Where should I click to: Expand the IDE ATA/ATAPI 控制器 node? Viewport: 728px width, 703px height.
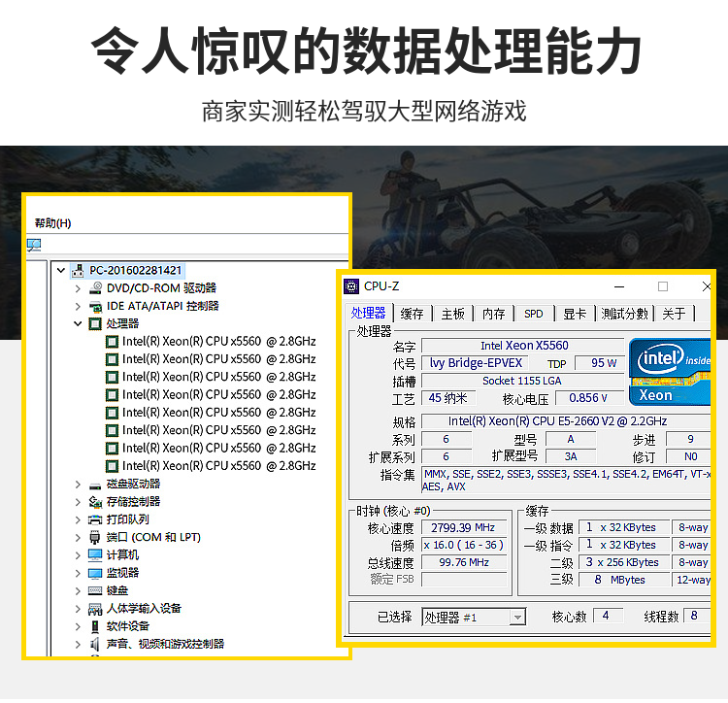(78, 307)
